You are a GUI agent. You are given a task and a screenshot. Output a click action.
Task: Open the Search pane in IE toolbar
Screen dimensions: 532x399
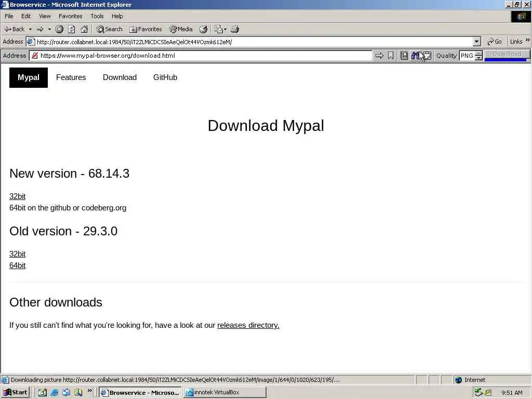[109, 29]
